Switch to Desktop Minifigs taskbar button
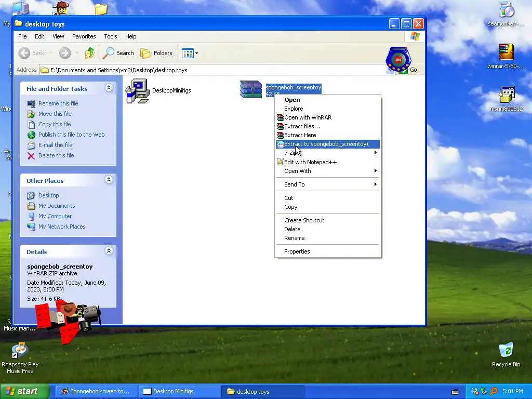532x399 pixels. pos(179,392)
